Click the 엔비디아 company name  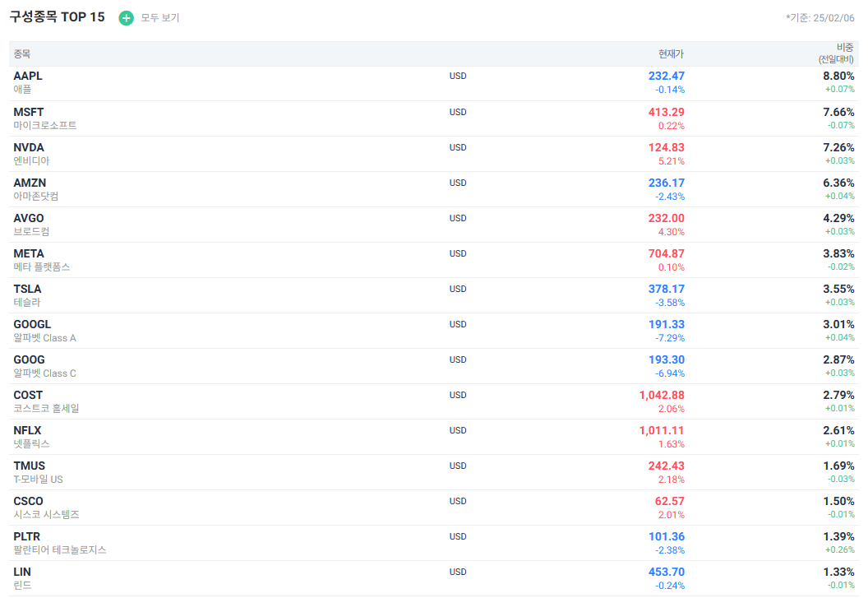pyautogui.click(x=31, y=161)
